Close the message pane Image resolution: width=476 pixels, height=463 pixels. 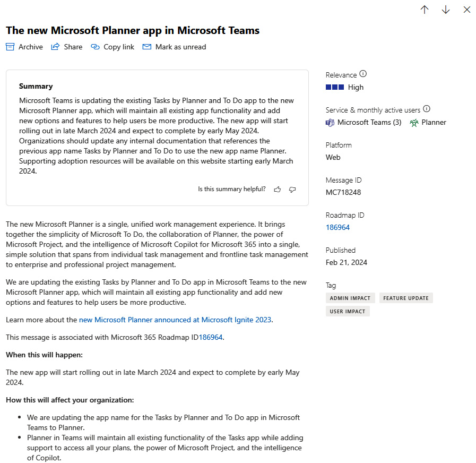coord(467,10)
